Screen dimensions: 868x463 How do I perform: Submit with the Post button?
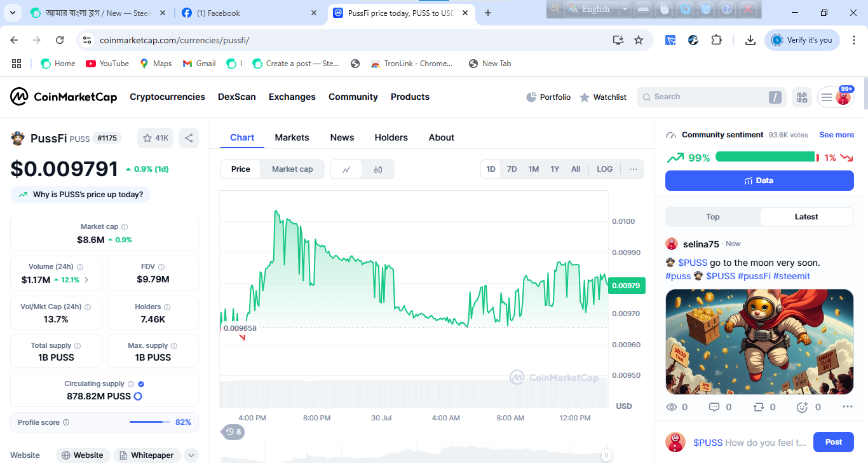pos(834,442)
